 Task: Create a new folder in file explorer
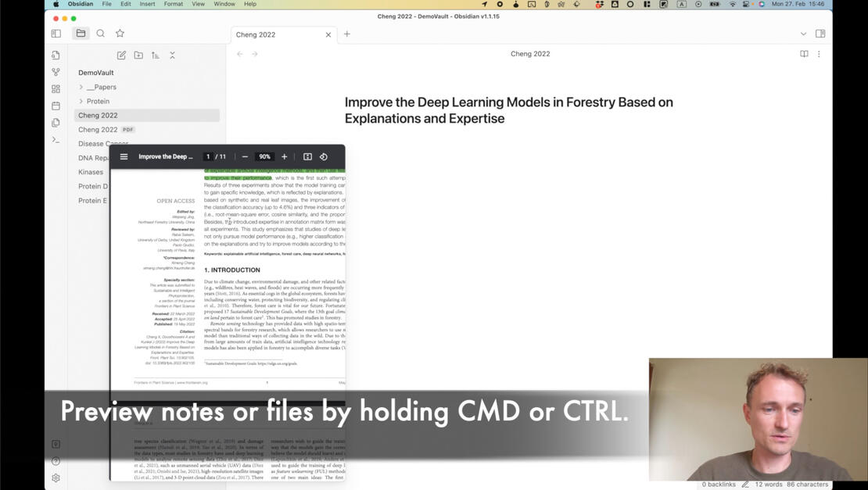pos(138,55)
